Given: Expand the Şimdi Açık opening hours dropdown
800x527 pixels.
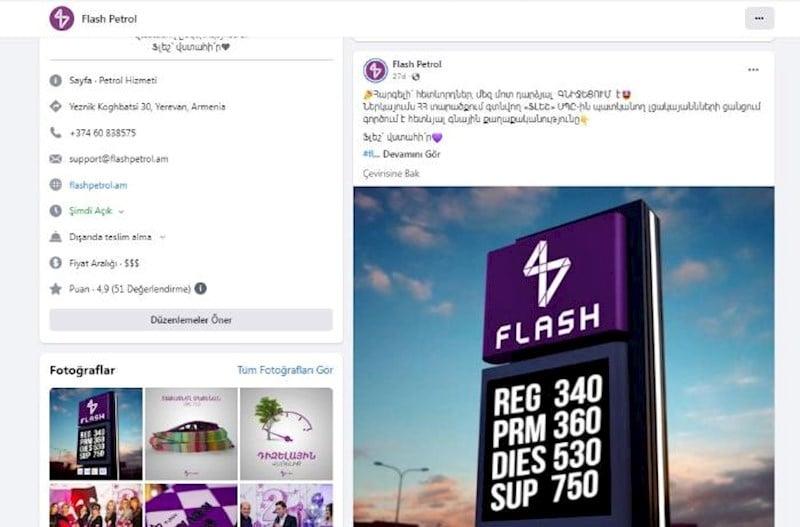Looking at the screenshot, I should pos(121,211).
